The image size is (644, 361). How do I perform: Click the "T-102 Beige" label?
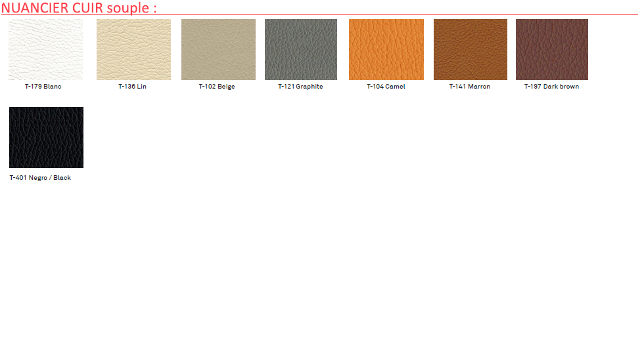coord(217,87)
